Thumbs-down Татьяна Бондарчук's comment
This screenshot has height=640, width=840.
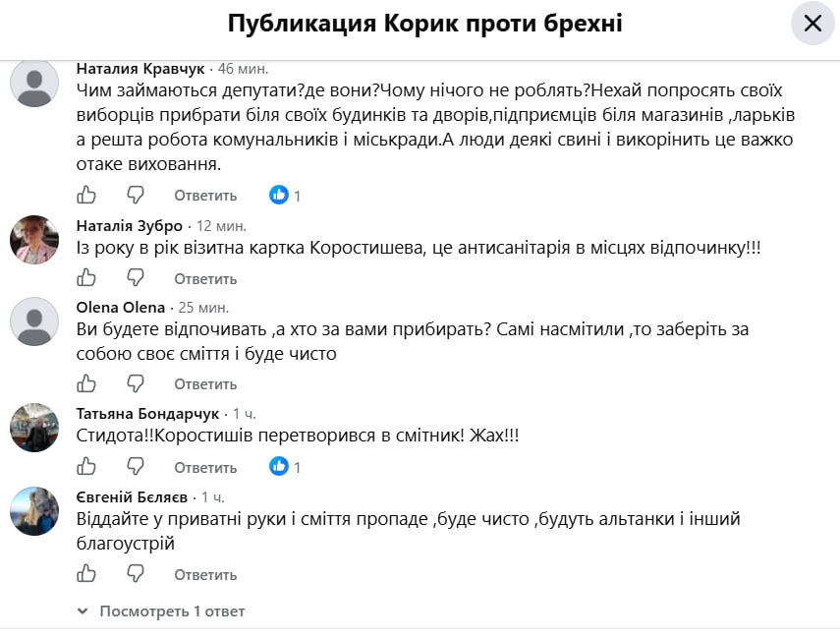pyautogui.click(x=135, y=467)
